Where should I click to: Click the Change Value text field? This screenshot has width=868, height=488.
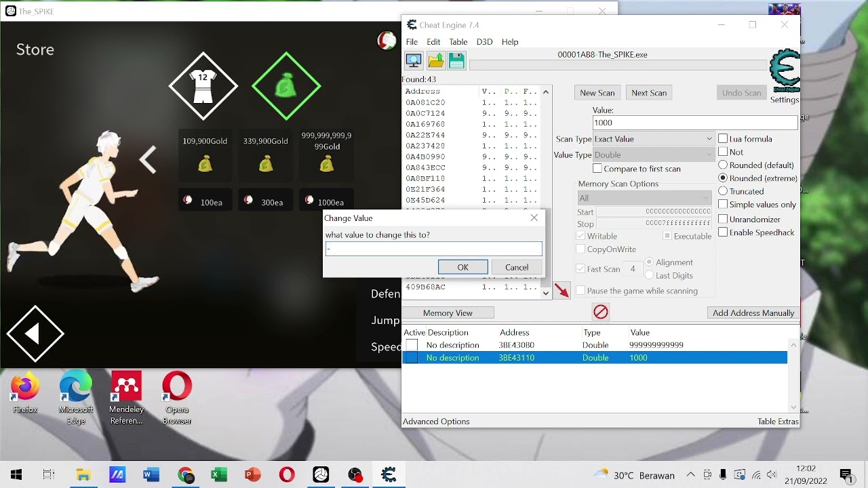point(433,249)
